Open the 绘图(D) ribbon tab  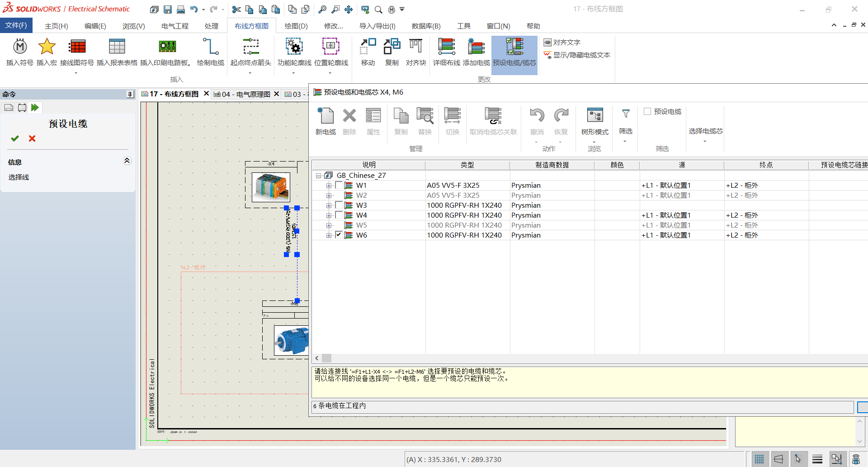pyautogui.click(x=296, y=26)
